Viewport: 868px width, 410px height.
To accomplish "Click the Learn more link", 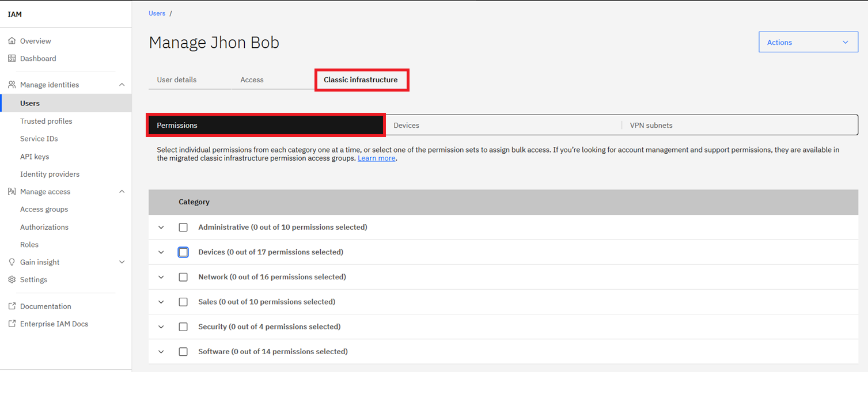I will click(376, 158).
